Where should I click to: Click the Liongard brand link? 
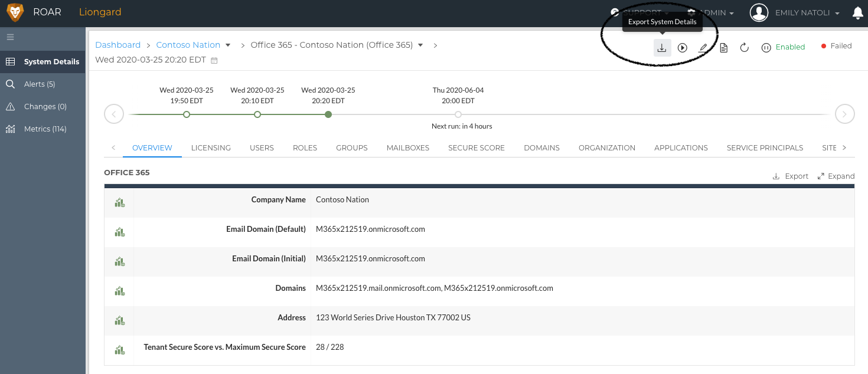coord(100,12)
